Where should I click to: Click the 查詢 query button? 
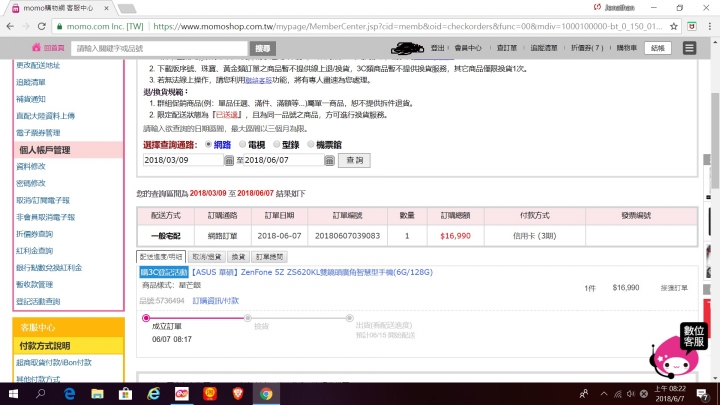click(354, 160)
